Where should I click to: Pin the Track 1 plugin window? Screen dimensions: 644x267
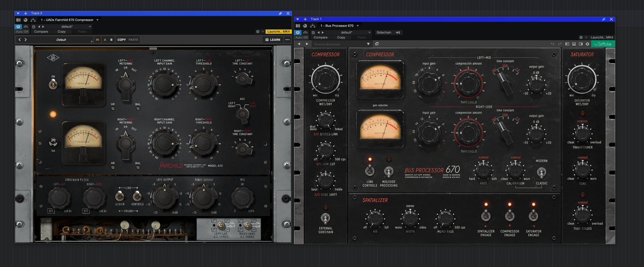pyautogui.click(x=603, y=19)
